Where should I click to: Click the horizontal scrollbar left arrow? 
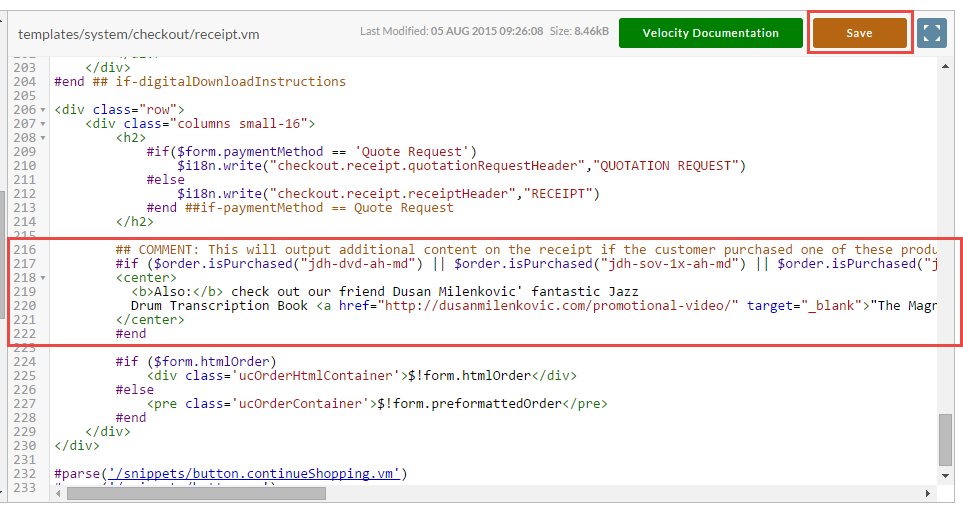tap(58, 493)
